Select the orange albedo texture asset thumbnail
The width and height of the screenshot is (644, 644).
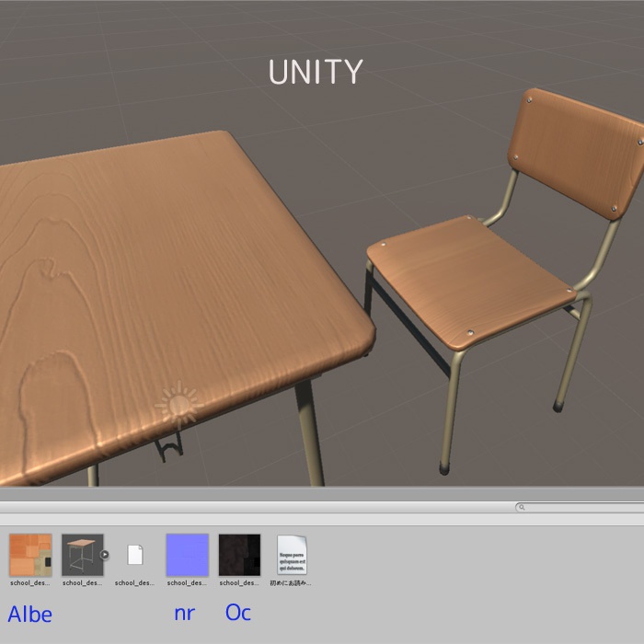(30, 555)
